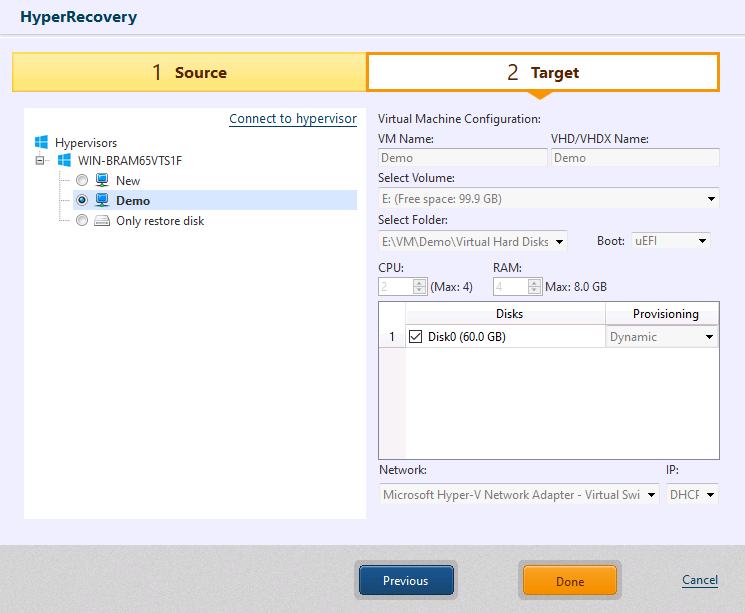
Task: Click the Previous button
Action: (x=406, y=581)
